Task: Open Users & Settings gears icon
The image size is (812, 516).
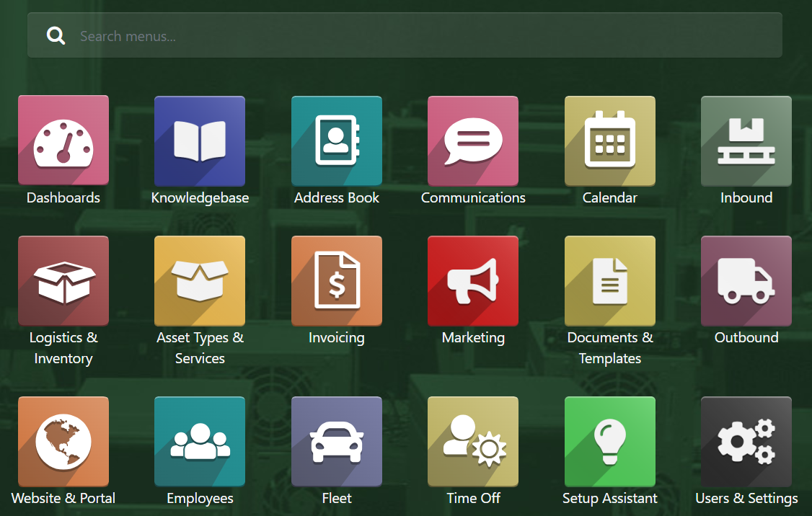Action: (x=746, y=442)
